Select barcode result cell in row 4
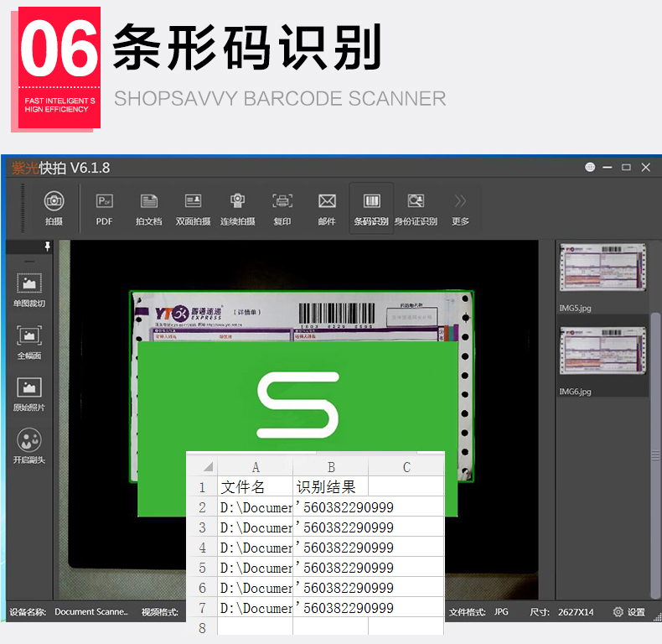Viewport: 662px width, 644px height. pos(330,548)
